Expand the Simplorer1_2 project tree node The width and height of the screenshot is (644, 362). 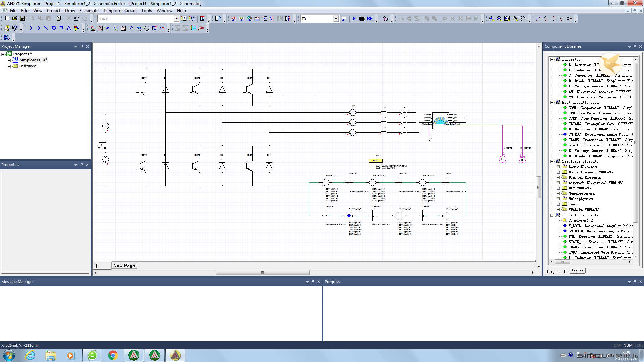point(9,60)
